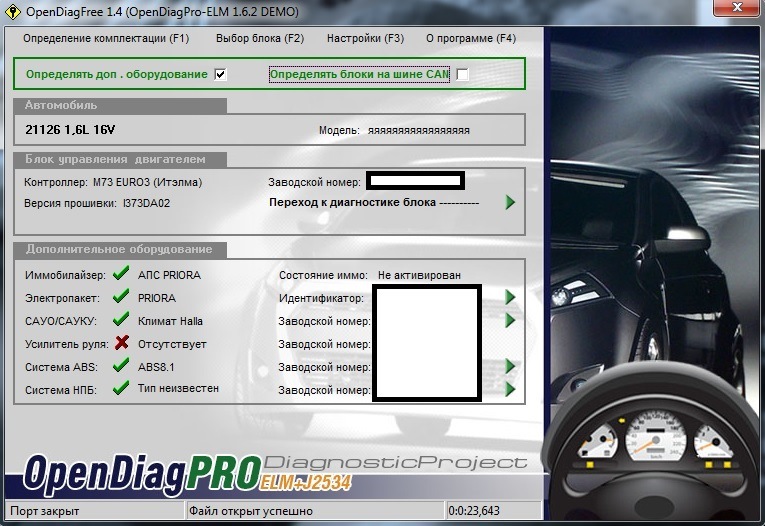
Task: Click green checkmark next to Система НПБ
Action: (121, 388)
